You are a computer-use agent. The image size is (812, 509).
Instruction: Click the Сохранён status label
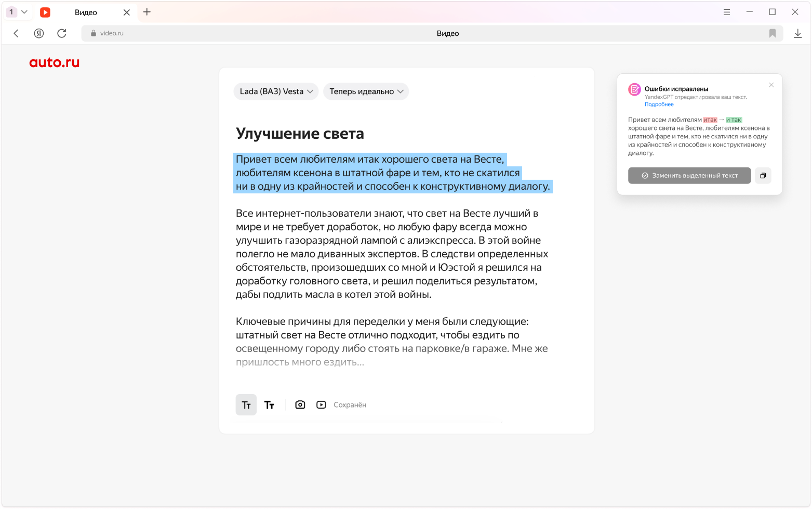350,405
